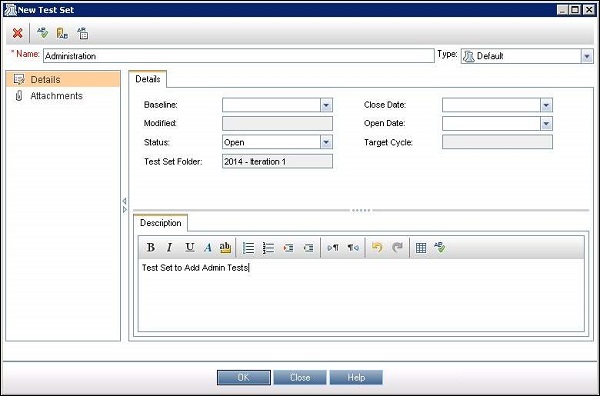Image resolution: width=600 pixels, height=396 pixels.
Task: Open spelling options toolbar icon
Action: (82, 33)
